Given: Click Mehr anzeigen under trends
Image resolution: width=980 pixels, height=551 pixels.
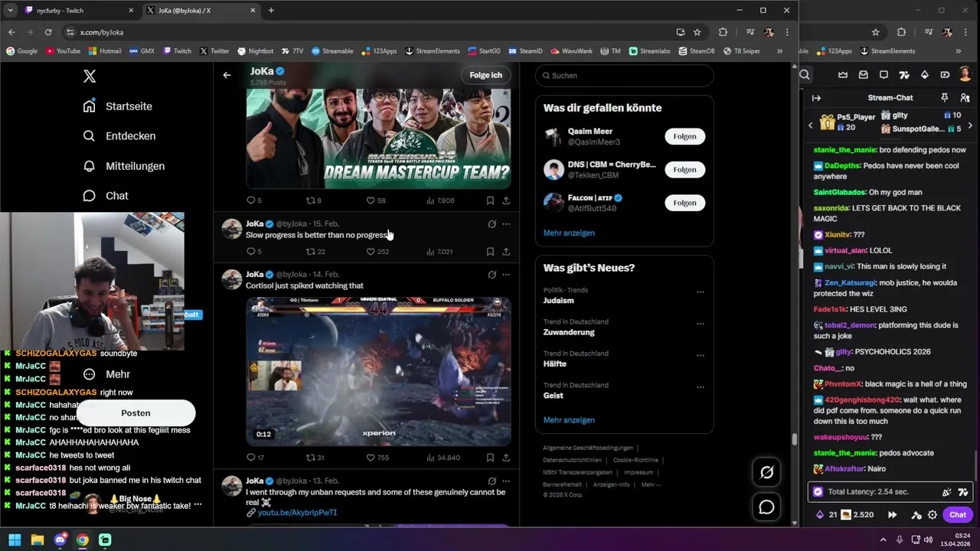Looking at the screenshot, I should coord(569,420).
